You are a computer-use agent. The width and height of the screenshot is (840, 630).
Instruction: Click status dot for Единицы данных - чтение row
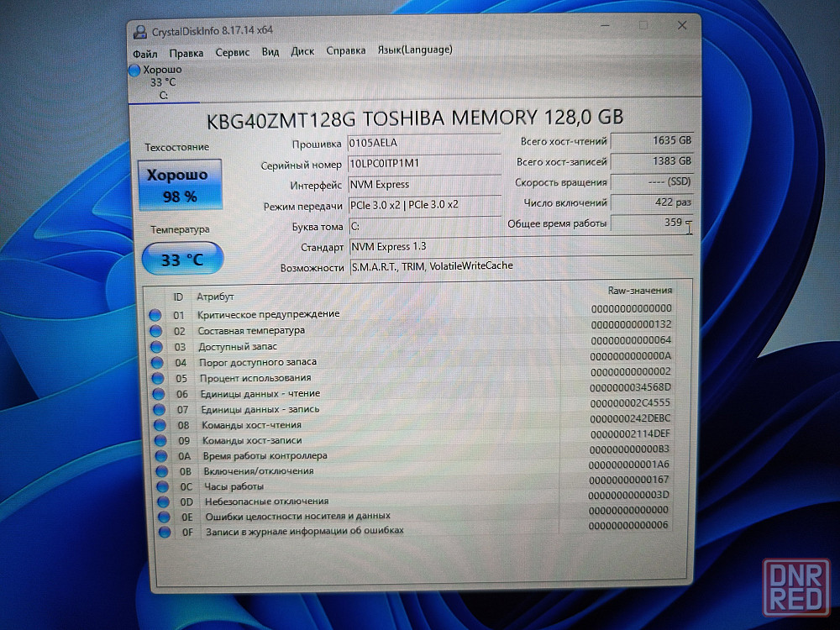point(159,394)
